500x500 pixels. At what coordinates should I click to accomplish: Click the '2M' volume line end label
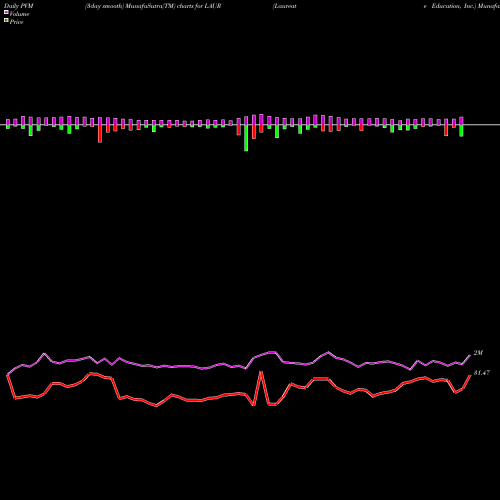pos(478,353)
